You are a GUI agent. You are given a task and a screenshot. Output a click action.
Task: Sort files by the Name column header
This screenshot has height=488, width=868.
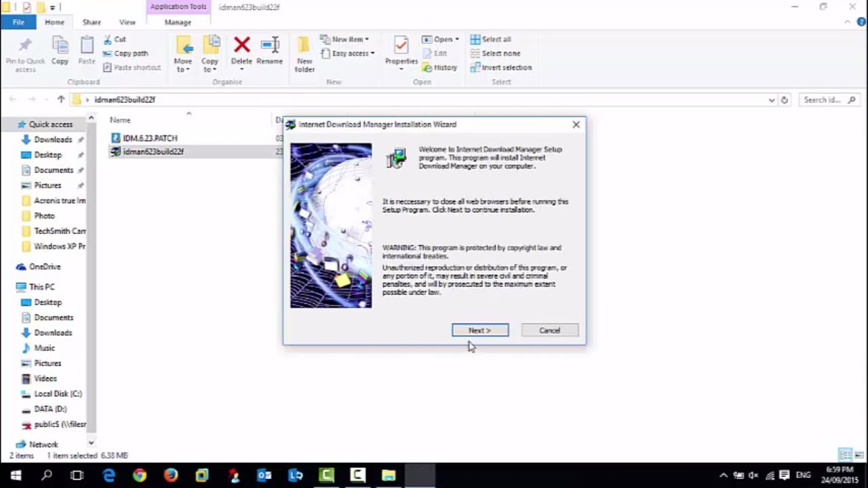pyautogui.click(x=120, y=120)
